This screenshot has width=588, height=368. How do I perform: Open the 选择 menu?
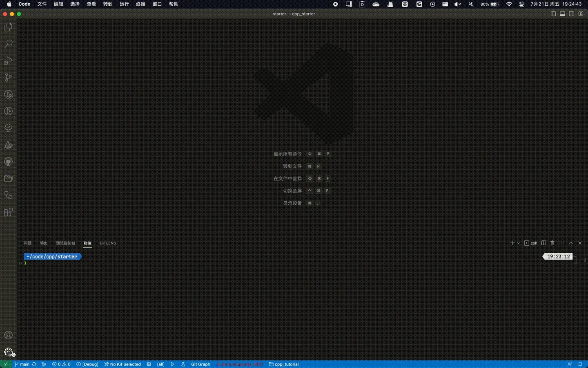(x=75, y=4)
